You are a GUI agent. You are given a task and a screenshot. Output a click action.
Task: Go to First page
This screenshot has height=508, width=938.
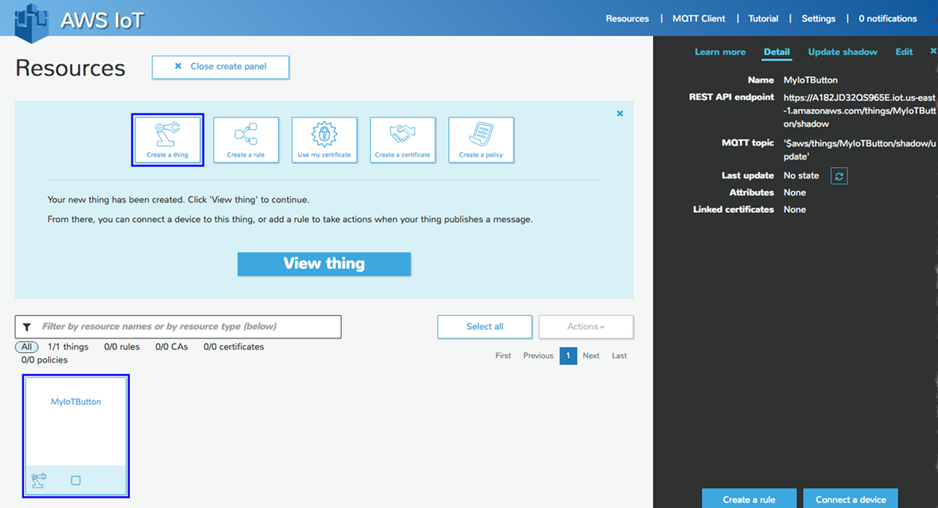click(503, 355)
